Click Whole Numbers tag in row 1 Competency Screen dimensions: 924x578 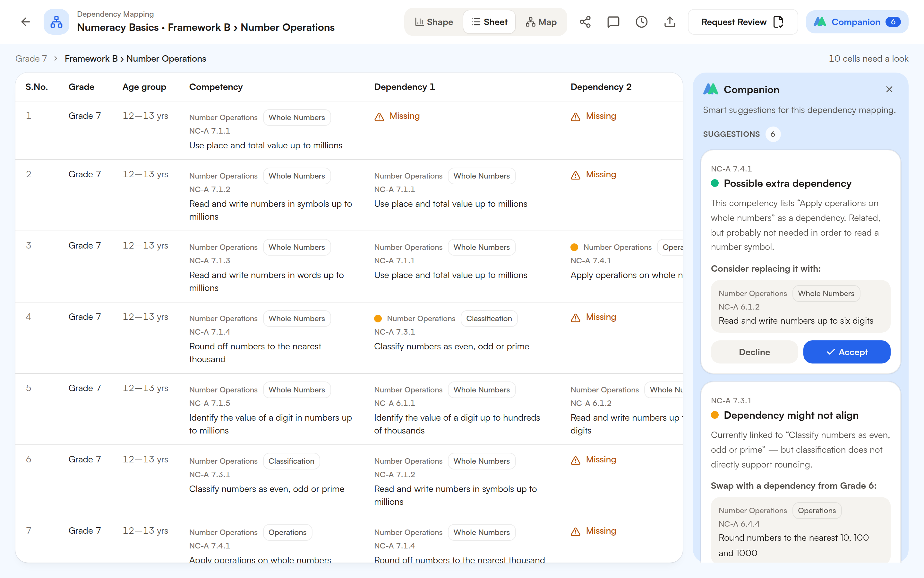[x=297, y=117]
